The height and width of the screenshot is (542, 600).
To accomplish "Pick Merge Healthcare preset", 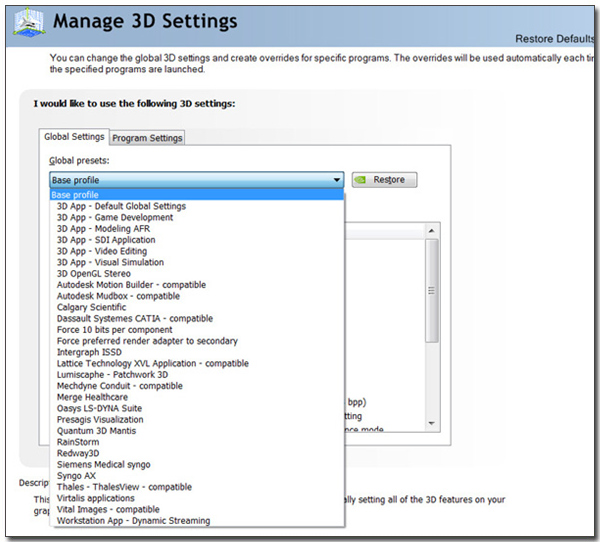I will (x=197, y=397).
